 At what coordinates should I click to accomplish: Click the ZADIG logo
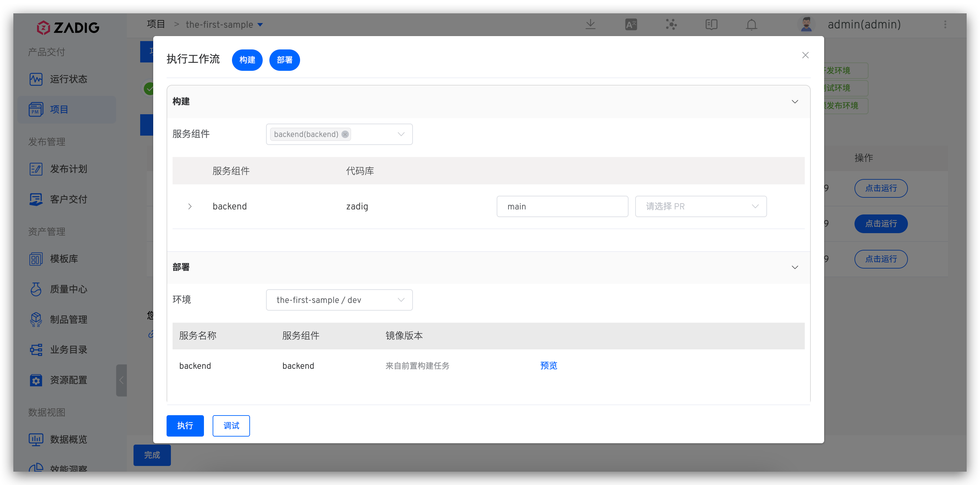tap(68, 27)
